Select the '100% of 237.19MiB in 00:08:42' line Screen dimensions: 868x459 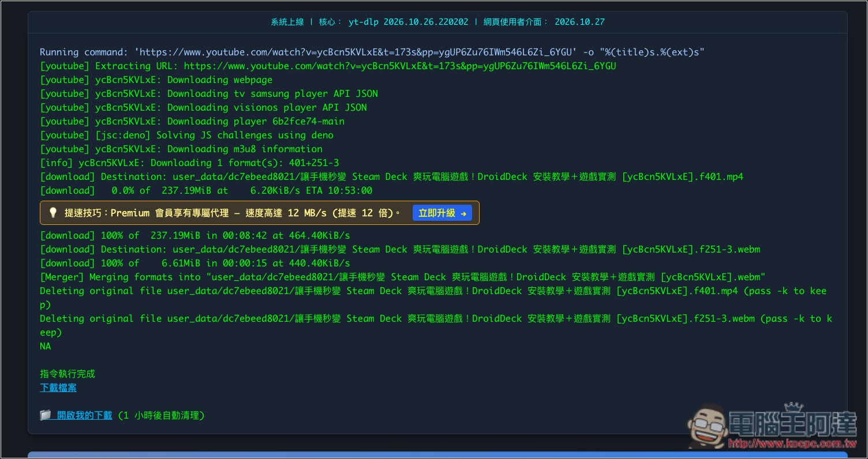pos(195,235)
